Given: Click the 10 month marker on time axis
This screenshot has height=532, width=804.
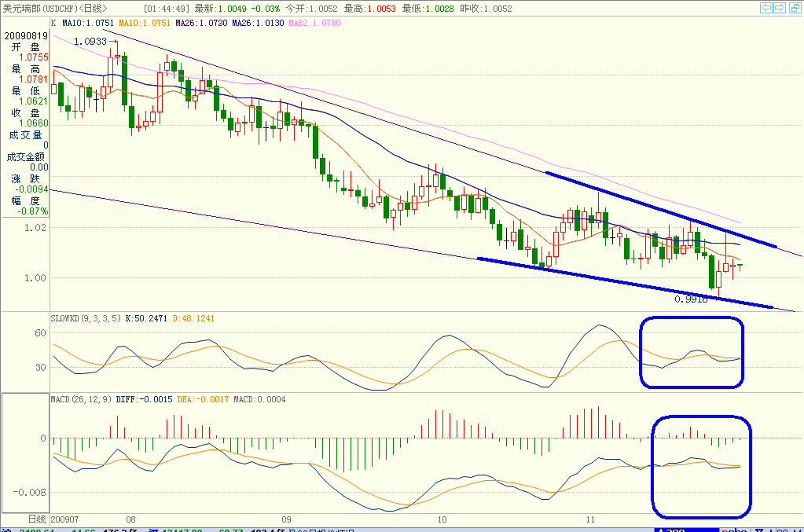Looking at the screenshot, I should tap(442, 519).
